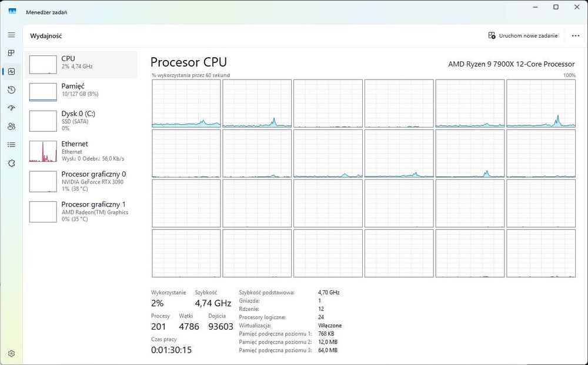Open the Users page icon
The height and width of the screenshot is (365, 588).
point(12,127)
